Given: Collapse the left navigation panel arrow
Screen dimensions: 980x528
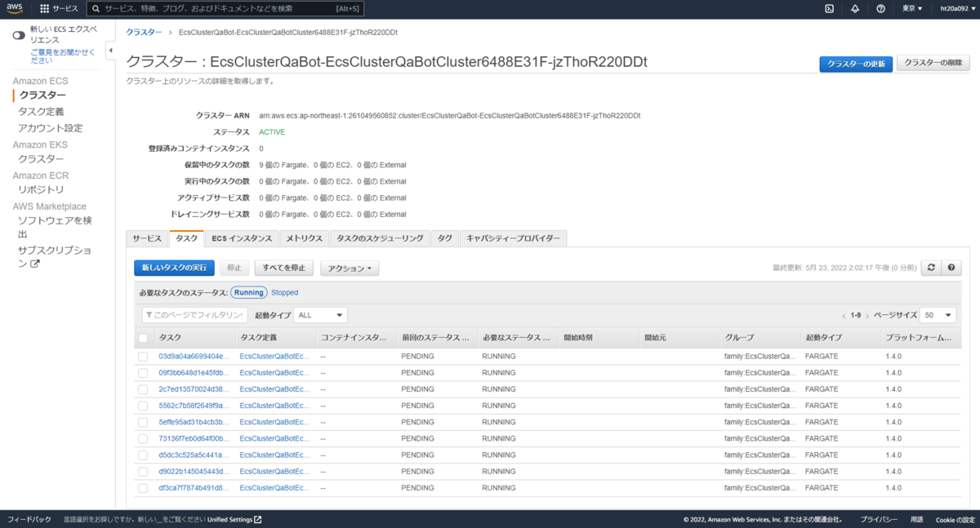Looking at the screenshot, I should click(110, 51).
